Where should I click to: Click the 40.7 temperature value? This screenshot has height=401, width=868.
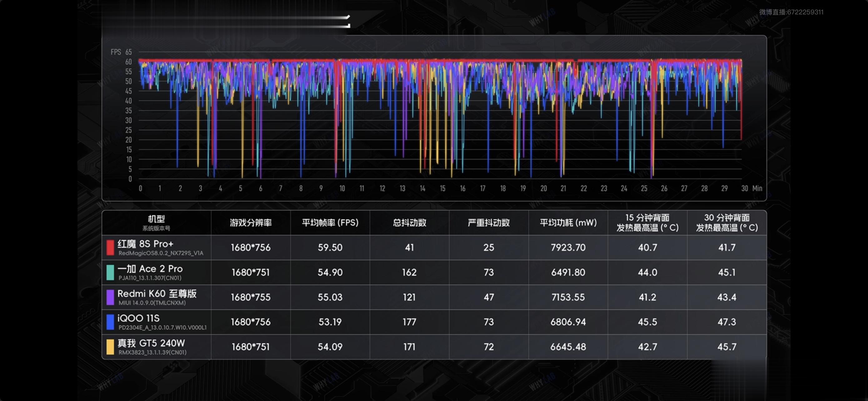coord(647,247)
